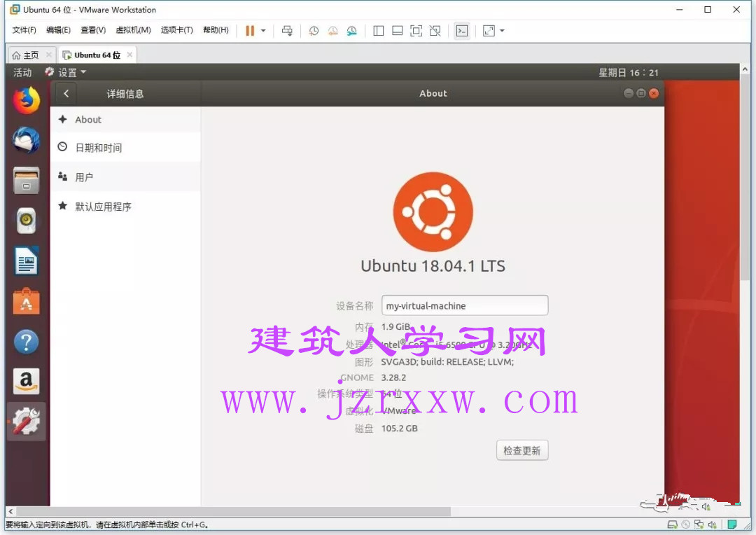Open 用户 settings panel
The height and width of the screenshot is (535, 756).
click(x=125, y=177)
